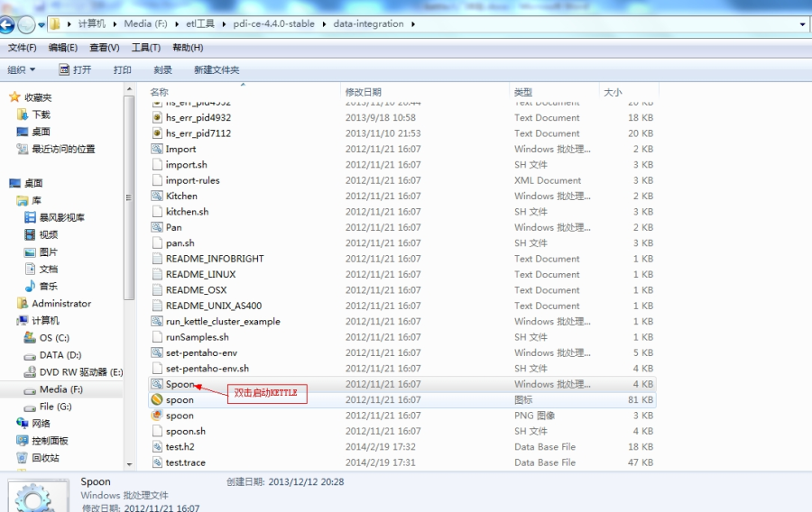
Task: Select the Pan batch file icon
Action: 157,227
